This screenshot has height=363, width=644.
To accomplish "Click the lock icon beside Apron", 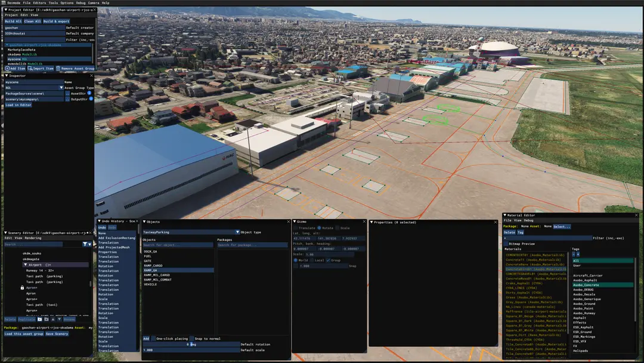I will click(22, 288).
